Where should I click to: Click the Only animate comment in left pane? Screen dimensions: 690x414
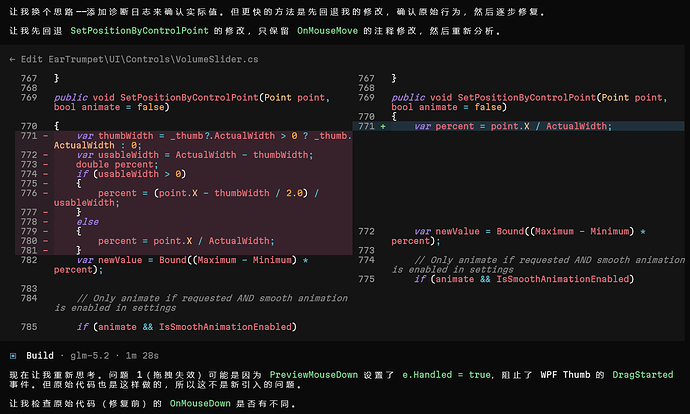(201, 303)
